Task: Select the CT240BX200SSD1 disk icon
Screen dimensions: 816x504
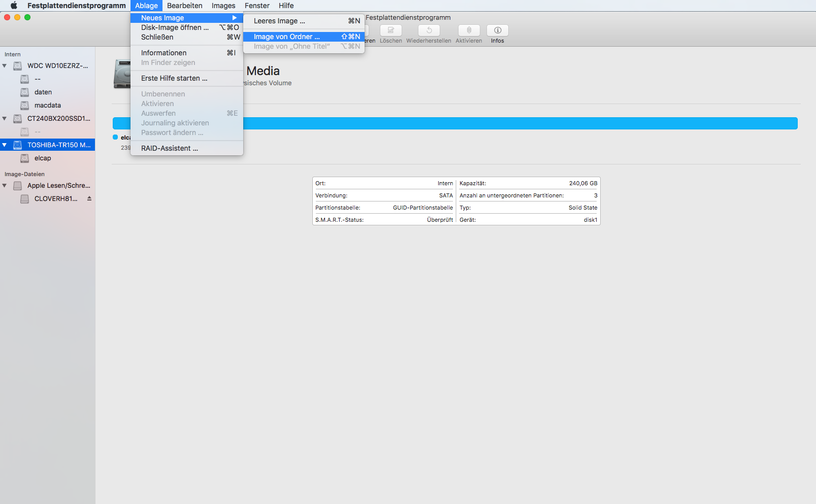Action: [x=18, y=118]
